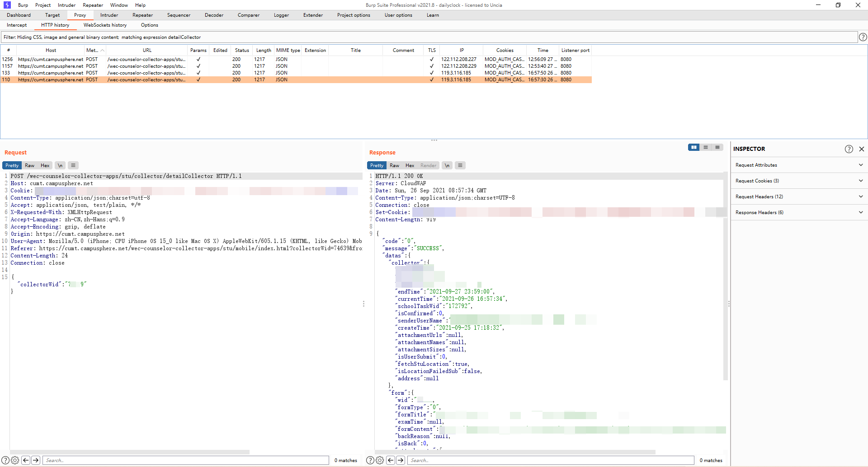The width and height of the screenshot is (868, 467).
Task: Select history row number 133
Action: pos(296,73)
